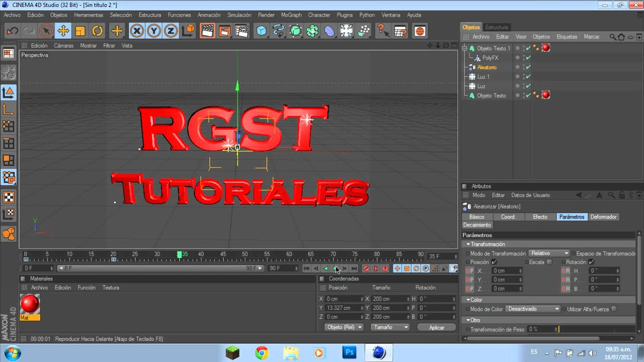Viewport: 644px width, 362px height.
Task: Open the MoGraph menu
Action: coord(291,15)
